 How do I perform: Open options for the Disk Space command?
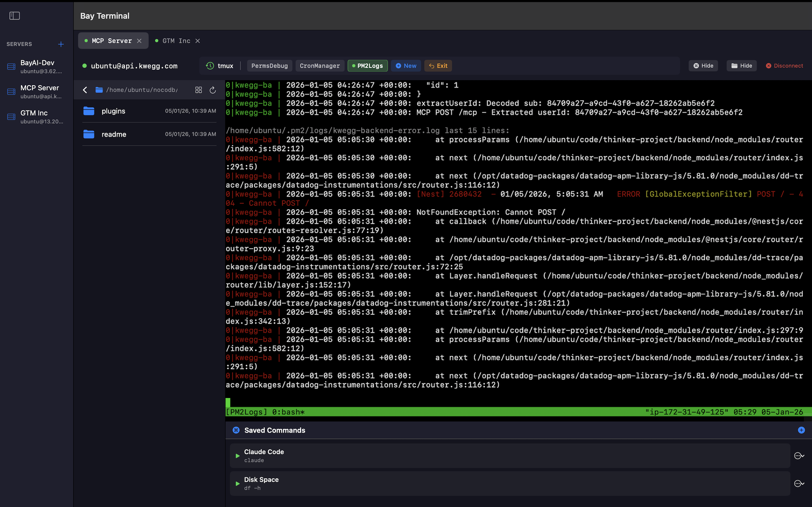tap(800, 483)
